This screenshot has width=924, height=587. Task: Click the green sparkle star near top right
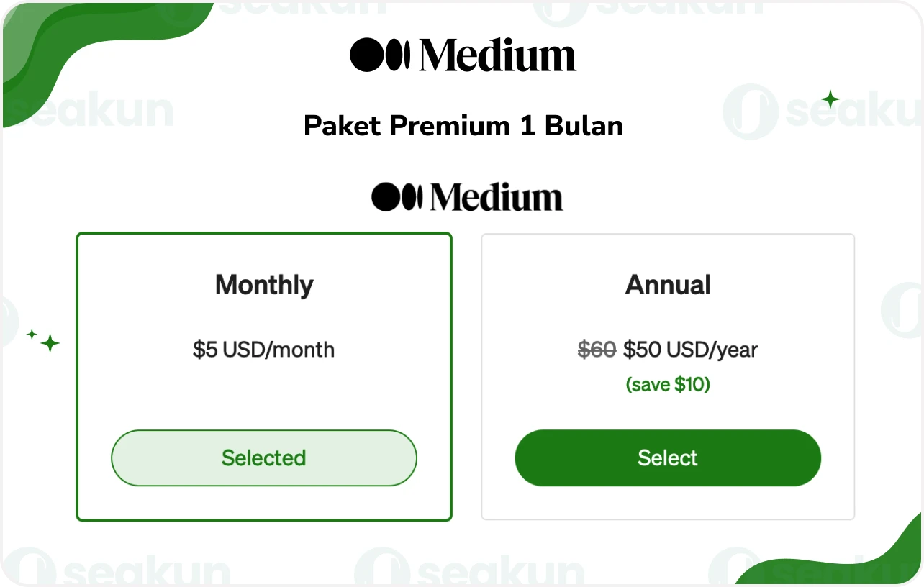831,100
